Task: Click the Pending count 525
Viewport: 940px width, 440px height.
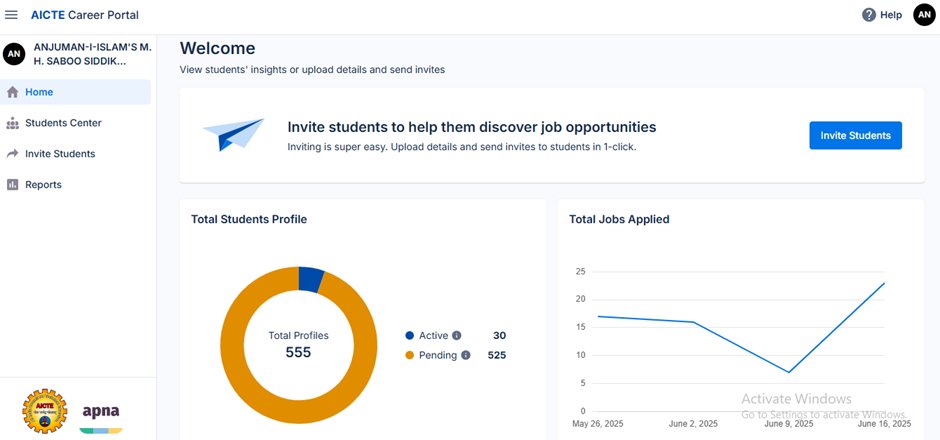Action: (496, 355)
